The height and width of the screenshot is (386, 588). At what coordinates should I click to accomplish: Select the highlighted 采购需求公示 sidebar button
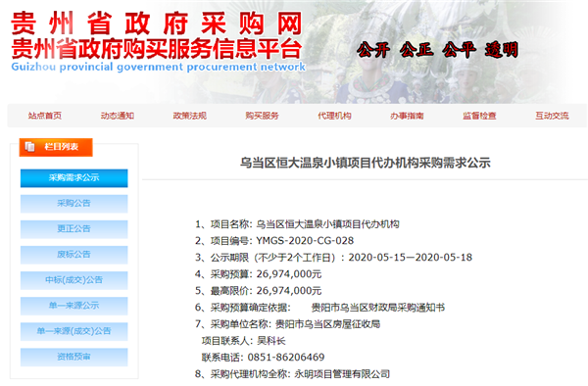pyautogui.click(x=73, y=178)
